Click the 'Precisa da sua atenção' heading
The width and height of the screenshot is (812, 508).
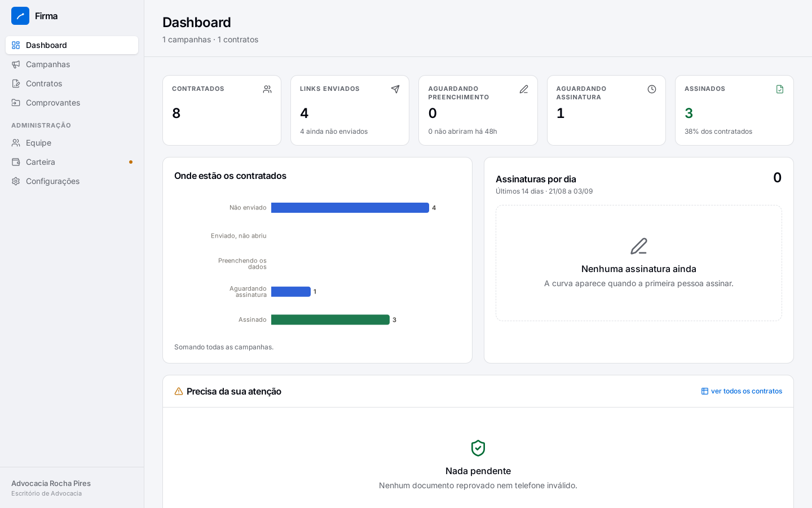[x=234, y=391]
